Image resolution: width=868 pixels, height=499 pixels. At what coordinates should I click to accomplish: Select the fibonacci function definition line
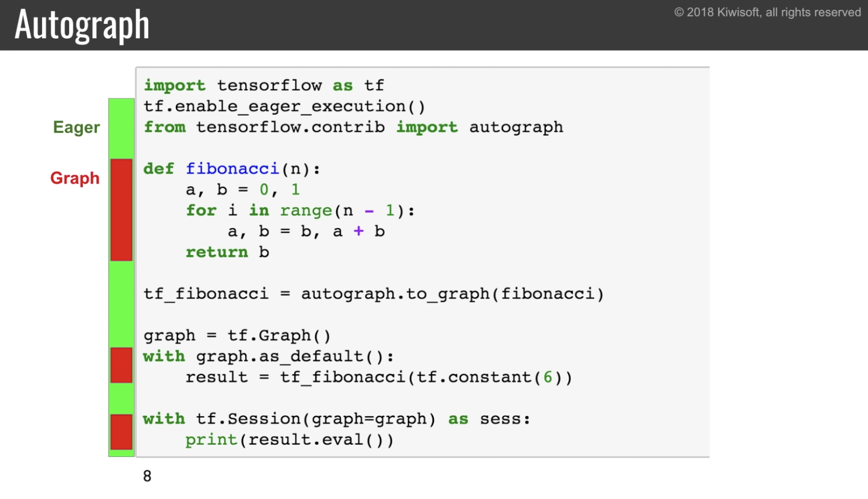(231, 168)
